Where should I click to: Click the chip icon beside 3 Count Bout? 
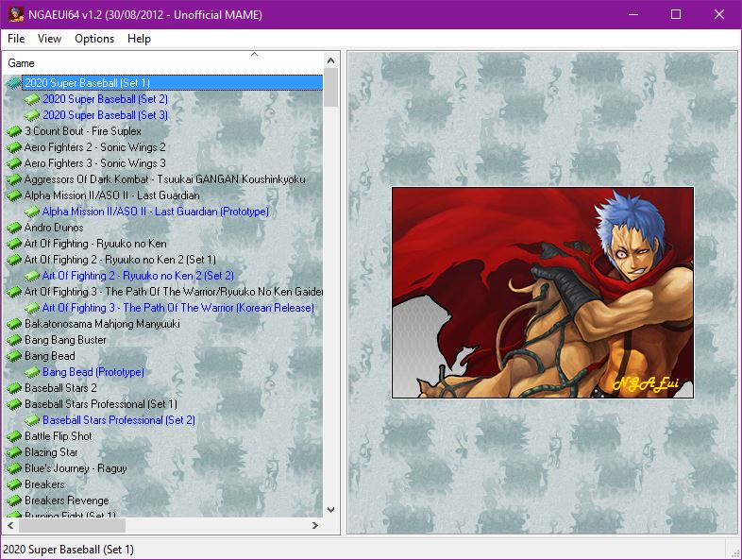point(14,131)
